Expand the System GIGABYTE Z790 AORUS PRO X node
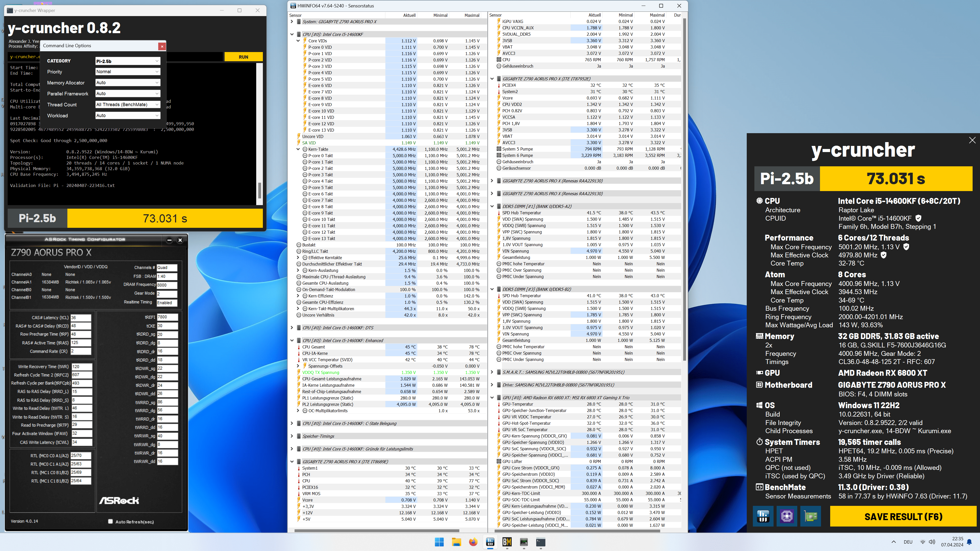Image resolution: width=980 pixels, height=551 pixels. point(292,22)
